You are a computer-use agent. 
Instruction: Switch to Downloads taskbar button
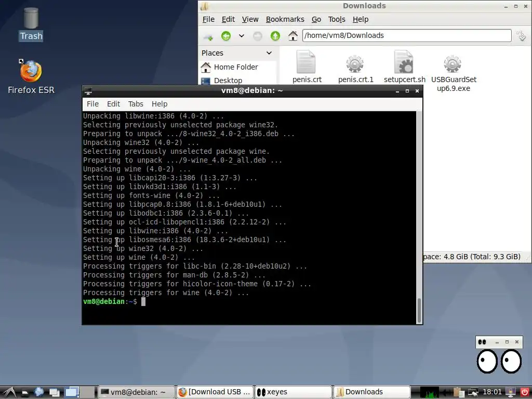pos(372,392)
